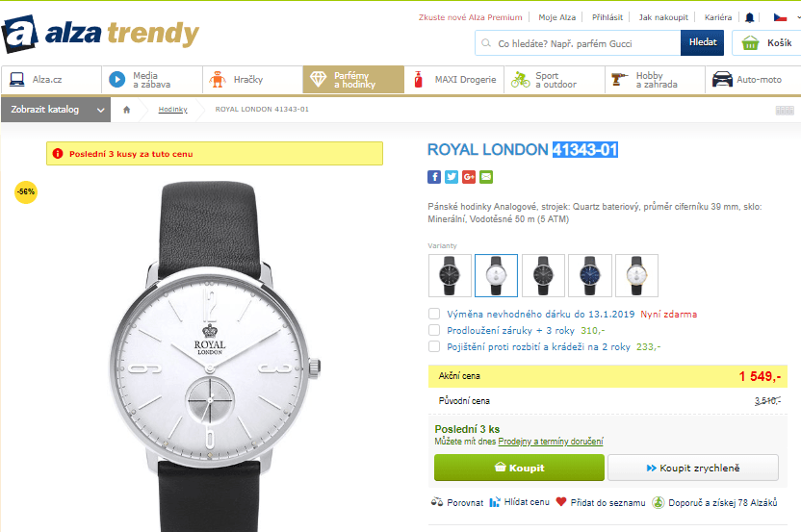Screen dimensions: 801x532
Task: Enable Výměna nevhodného dárku checkbox
Action: pos(434,314)
